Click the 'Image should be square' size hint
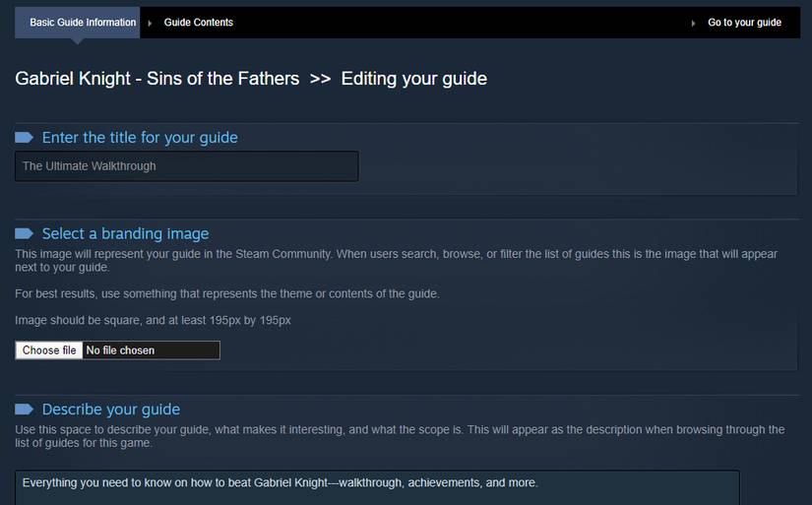Image resolution: width=812 pixels, height=505 pixels. tap(153, 321)
